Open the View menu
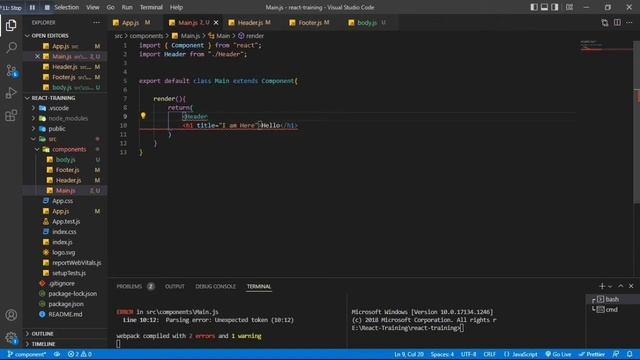Screen dimensions: 640x360 pyautogui.click(x=93, y=7)
